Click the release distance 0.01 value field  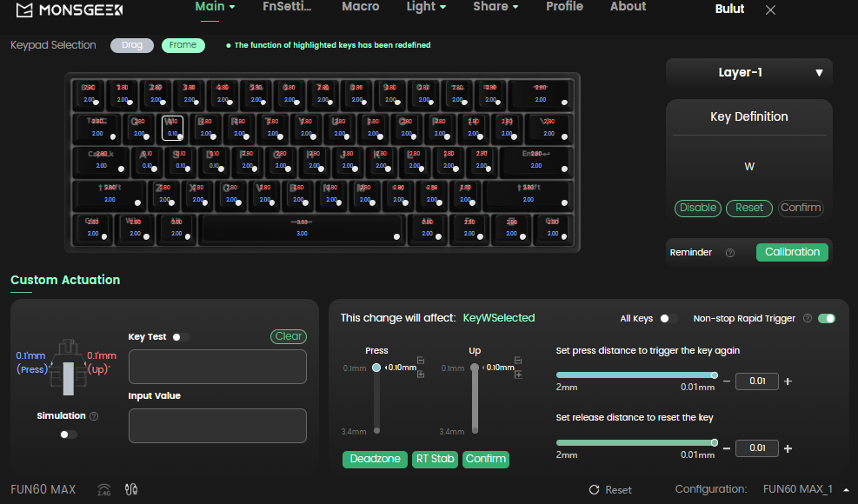[757, 448]
